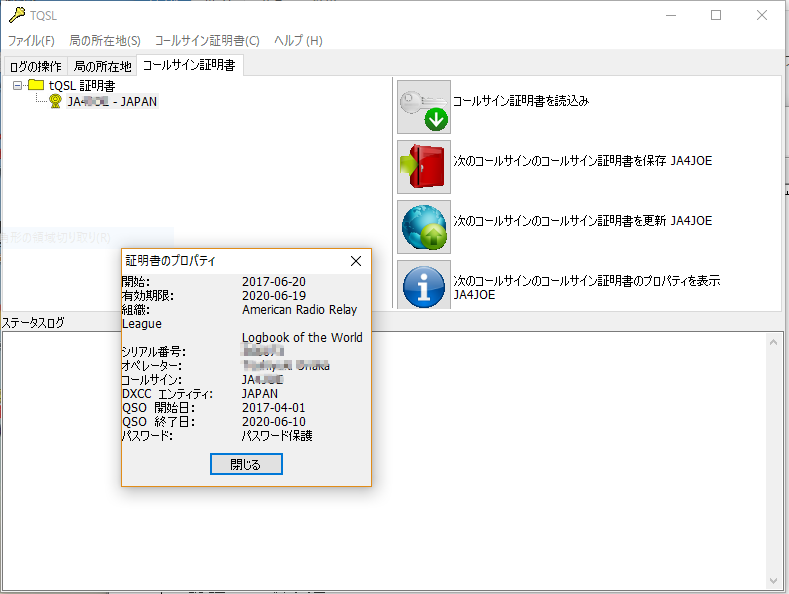This screenshot has width=789, height=594.
Task: Select the JAPAN certificate tree entry
Action: tap(112, 102)
